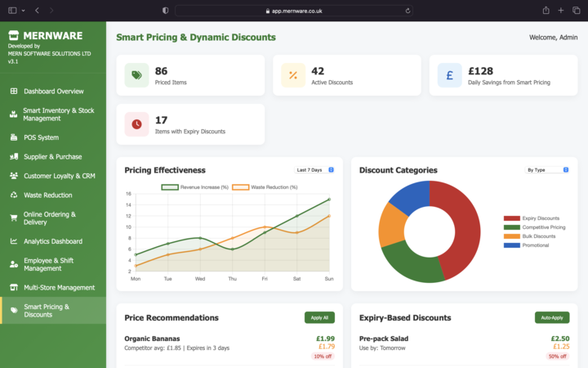Click the MERNWARE store logo icon
This screenshot has width=588, height=368.
click(x=14, y=35)
